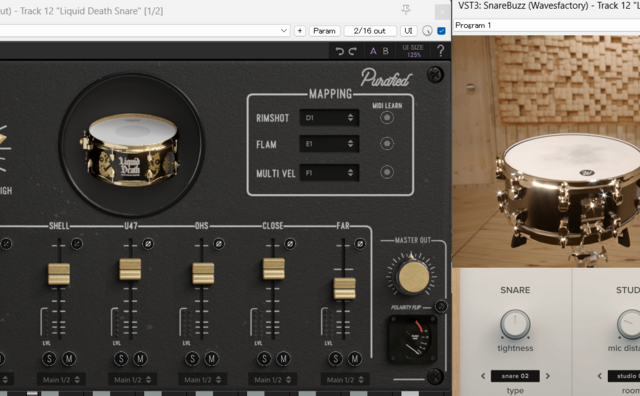Open CLOSE output routing Main 1/2 dropdown
640x396 pixels.
[273, 380]
